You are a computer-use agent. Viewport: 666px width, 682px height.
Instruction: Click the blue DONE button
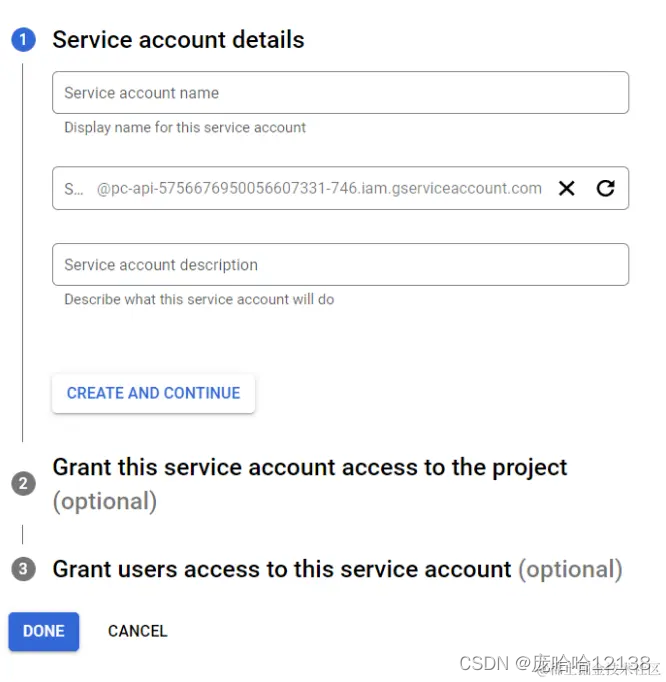(43, 631)
